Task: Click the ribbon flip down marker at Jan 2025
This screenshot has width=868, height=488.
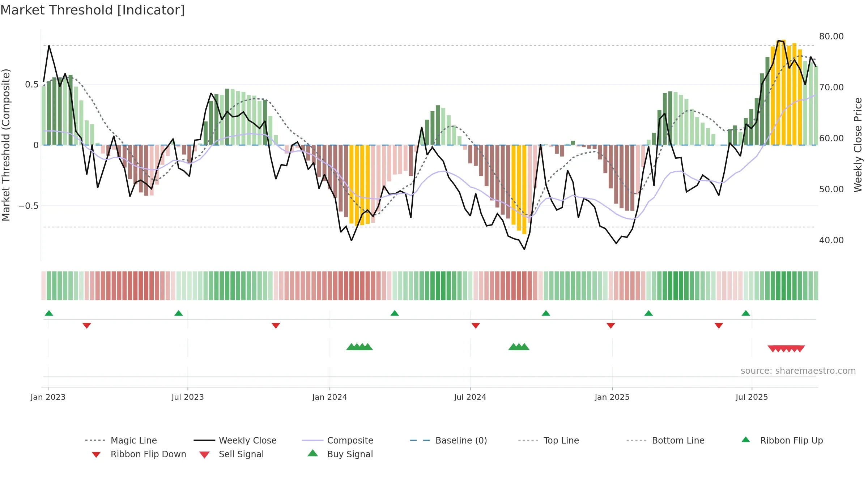Action: pyautogui.click(x=611, y=326)
